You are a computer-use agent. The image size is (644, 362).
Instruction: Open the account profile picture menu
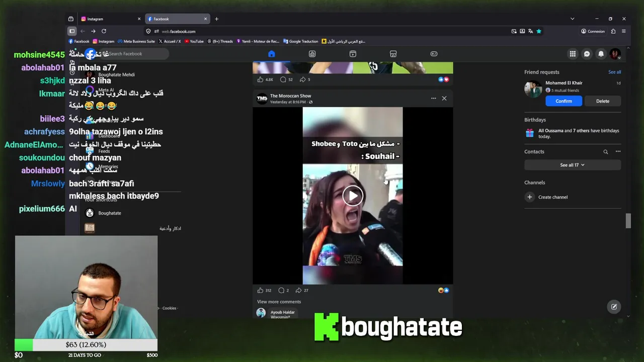[x=615, y=54]
